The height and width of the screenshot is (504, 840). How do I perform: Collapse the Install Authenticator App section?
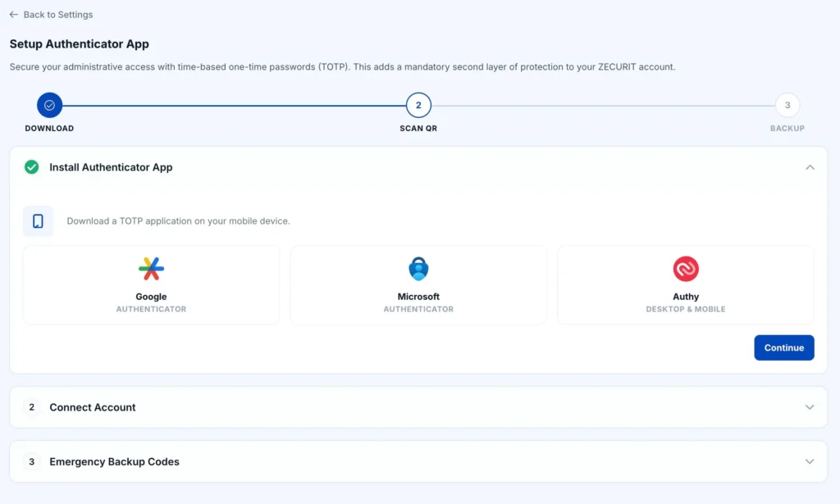click(810, 167)
